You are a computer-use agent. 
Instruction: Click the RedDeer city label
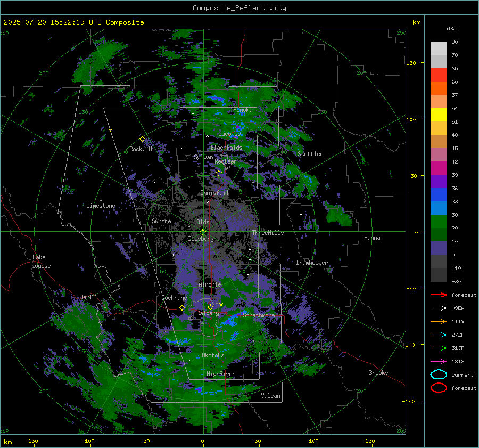click(226, 161)
